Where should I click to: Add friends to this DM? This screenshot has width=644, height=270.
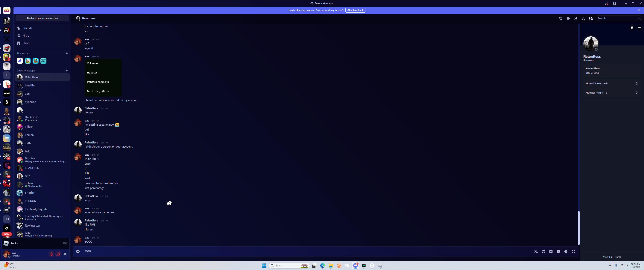click(x=583, y=18)
